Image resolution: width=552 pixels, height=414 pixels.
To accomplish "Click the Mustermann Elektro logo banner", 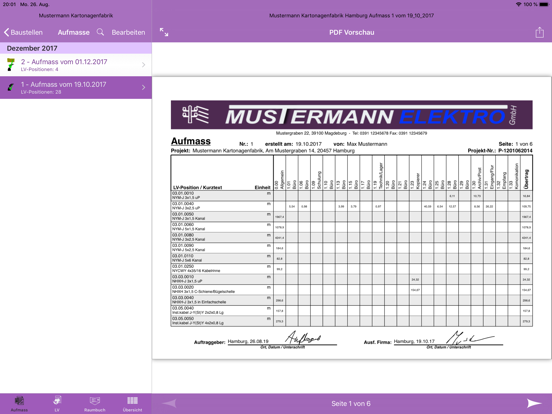I will pyautogui.click(x=352, y=115).
